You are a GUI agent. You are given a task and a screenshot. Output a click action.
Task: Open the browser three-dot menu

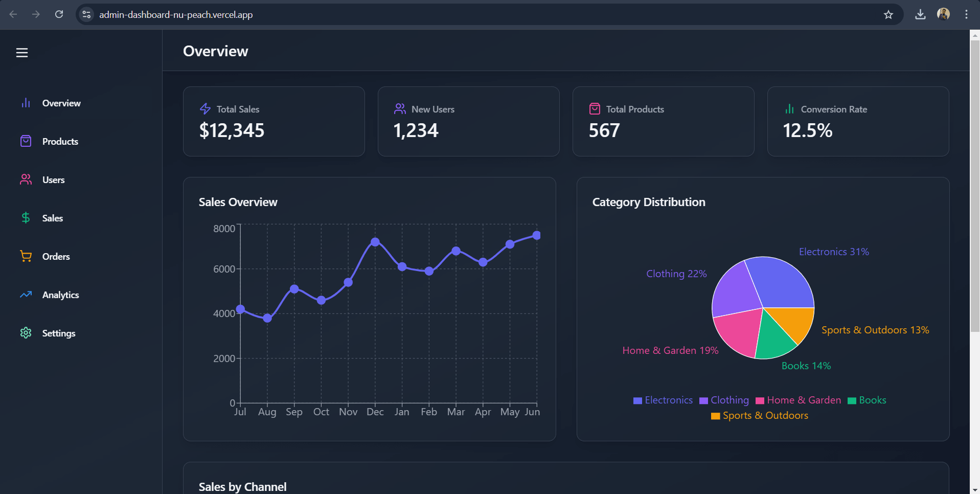coord(966,14)
